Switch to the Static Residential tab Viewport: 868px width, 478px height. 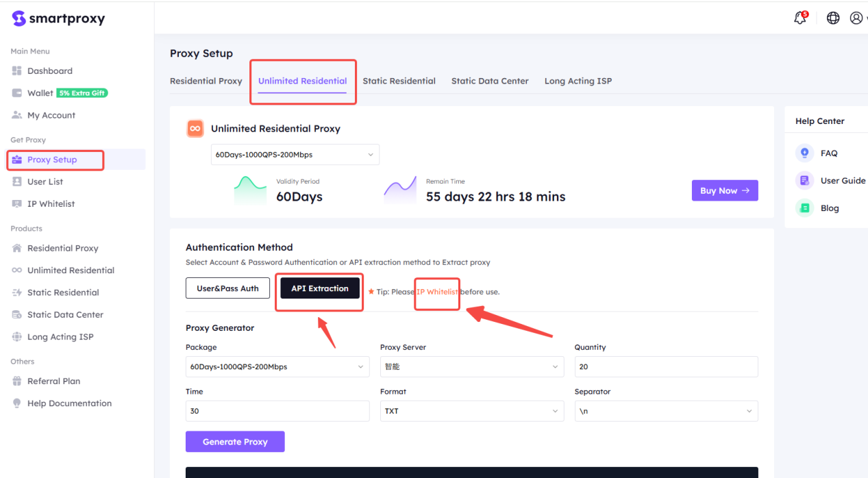point(399,81)
